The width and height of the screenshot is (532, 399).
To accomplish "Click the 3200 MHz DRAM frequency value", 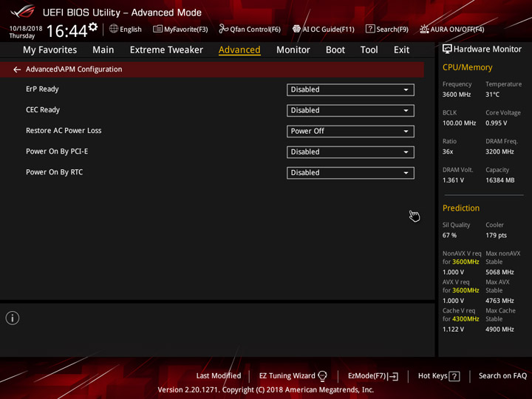I will click(x=499, y=151).
